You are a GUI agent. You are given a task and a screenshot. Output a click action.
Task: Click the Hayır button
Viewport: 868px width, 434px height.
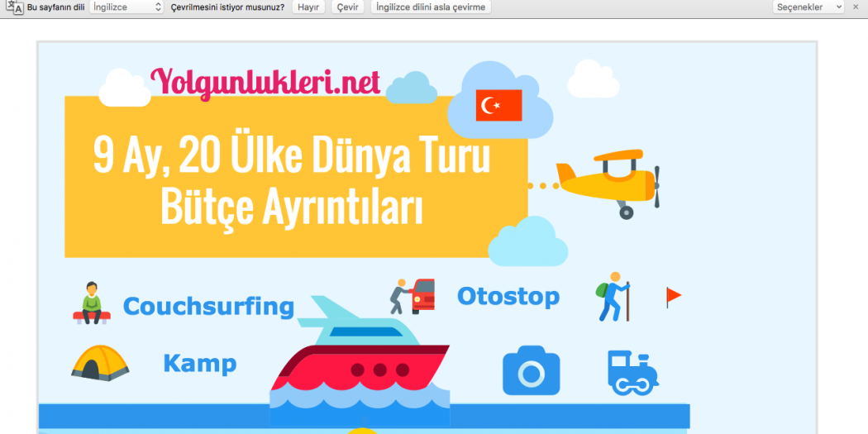tap(308, 7)
